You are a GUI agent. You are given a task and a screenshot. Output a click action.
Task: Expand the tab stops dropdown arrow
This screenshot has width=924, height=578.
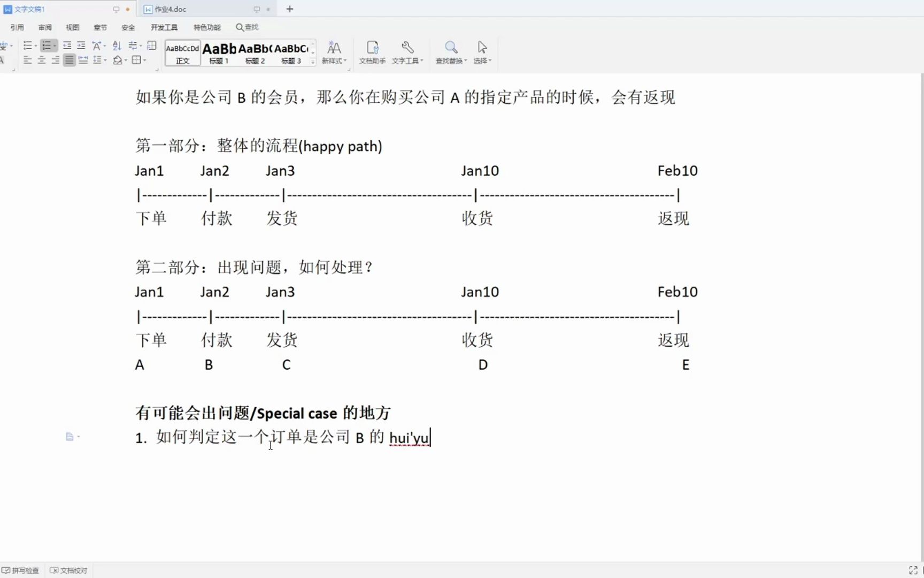coord(141,47)
